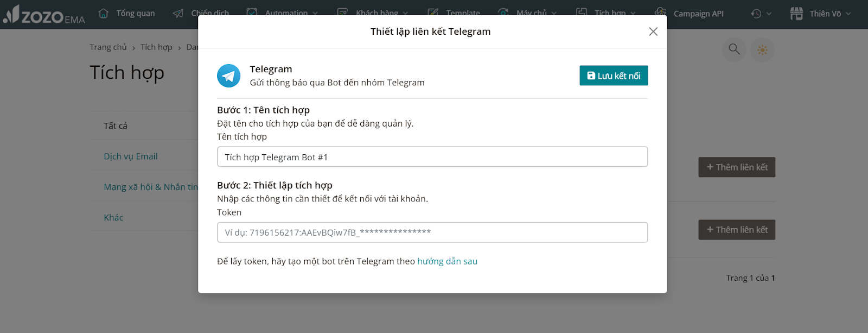Click the ZOZO EMA logo
Image resolution: width=868 pixels, height=333 pixels.
click(x=44, y=15)
